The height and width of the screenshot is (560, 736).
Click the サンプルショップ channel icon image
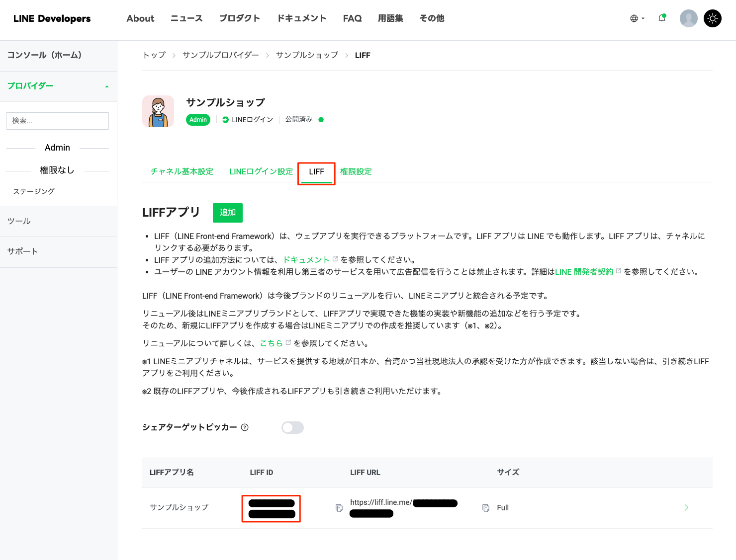(158, 111)
